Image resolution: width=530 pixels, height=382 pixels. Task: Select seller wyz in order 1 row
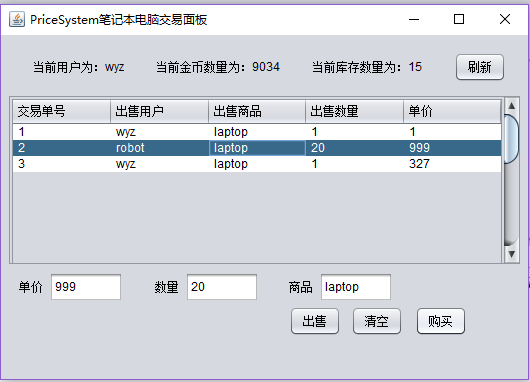pyautogui.click(x=160, y=132)
